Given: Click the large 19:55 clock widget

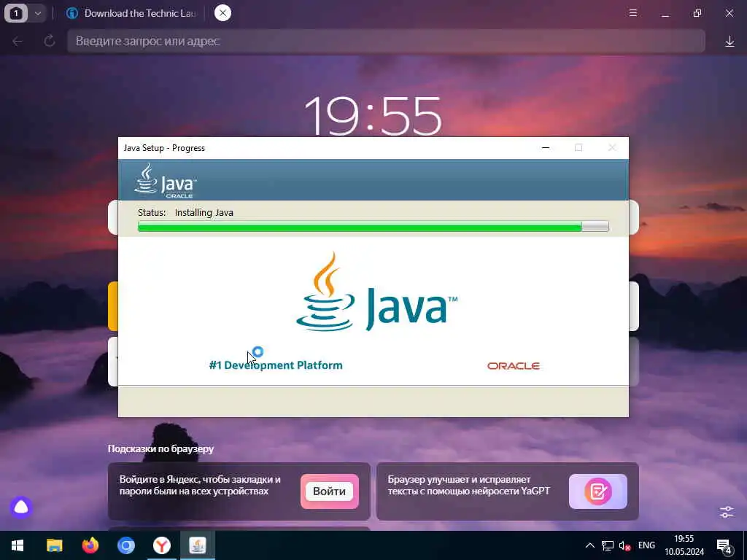Looking at the screenshot, I should point(373,116).
